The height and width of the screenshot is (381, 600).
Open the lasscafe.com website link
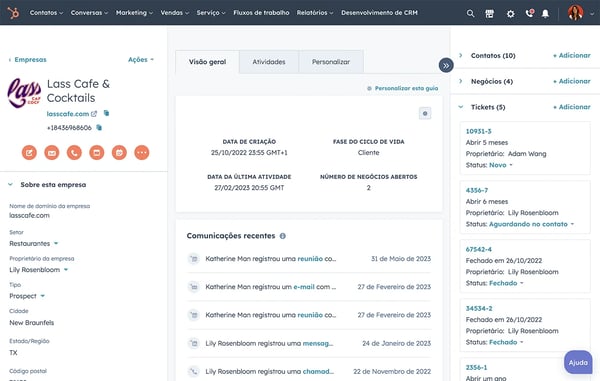[68, 114]
